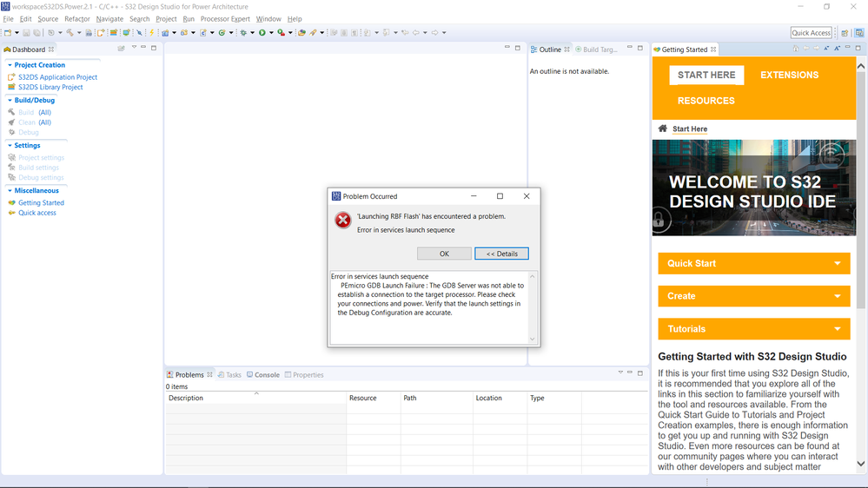Switch to the Properties tab
868x488 pixels.
click(304, 374)
